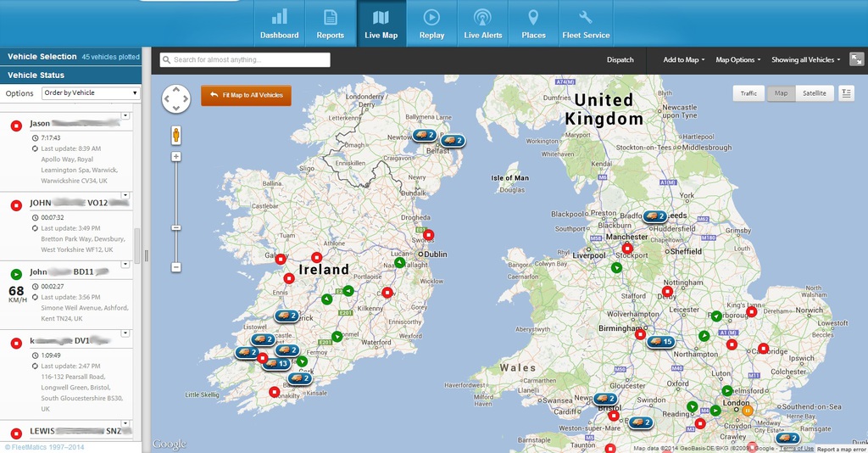The width and height of the screenshot is (868, 453).
Task: Go to the Replay section
Action: (x=431, y=24)
